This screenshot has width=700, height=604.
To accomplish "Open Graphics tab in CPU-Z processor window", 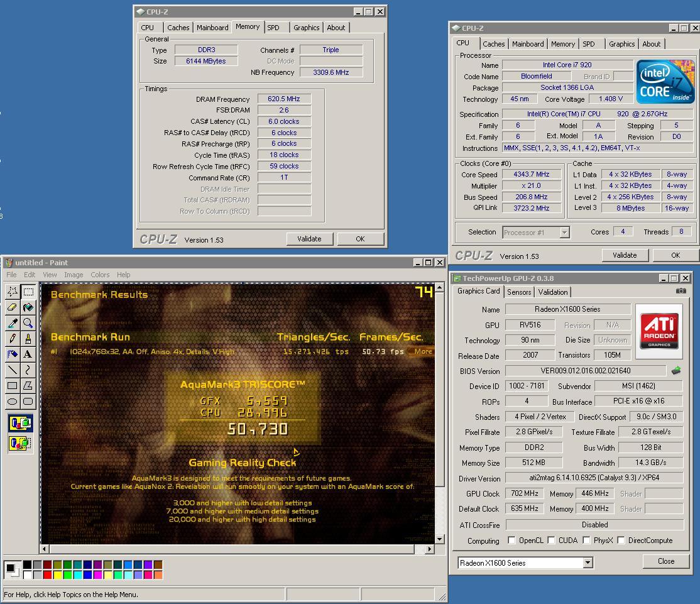I will [x=621, y=44].
